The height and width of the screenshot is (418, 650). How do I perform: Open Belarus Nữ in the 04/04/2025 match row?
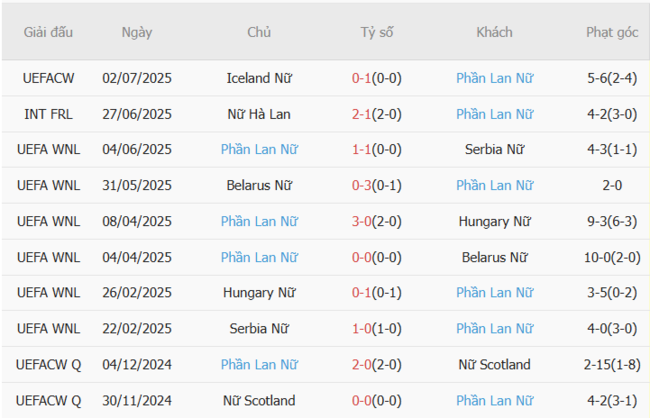coord(494,257)
